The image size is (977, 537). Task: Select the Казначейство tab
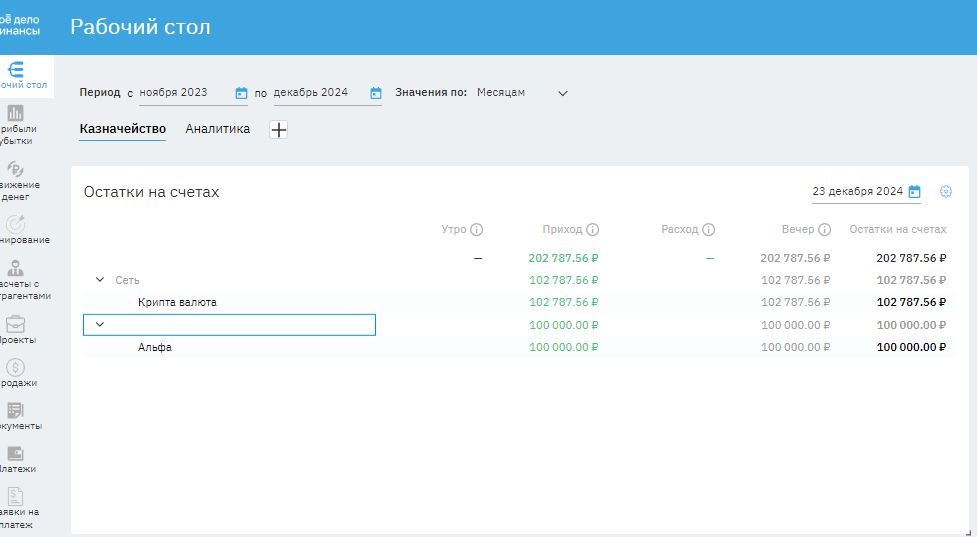point(122,129)
